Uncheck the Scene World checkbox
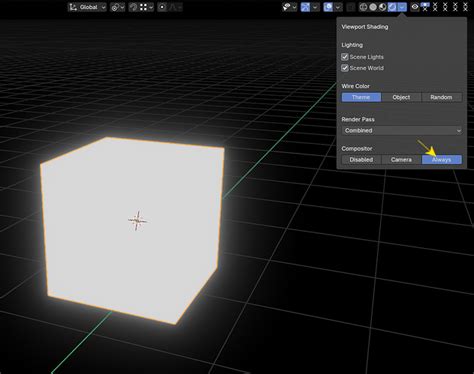 [x=345, y=68]
